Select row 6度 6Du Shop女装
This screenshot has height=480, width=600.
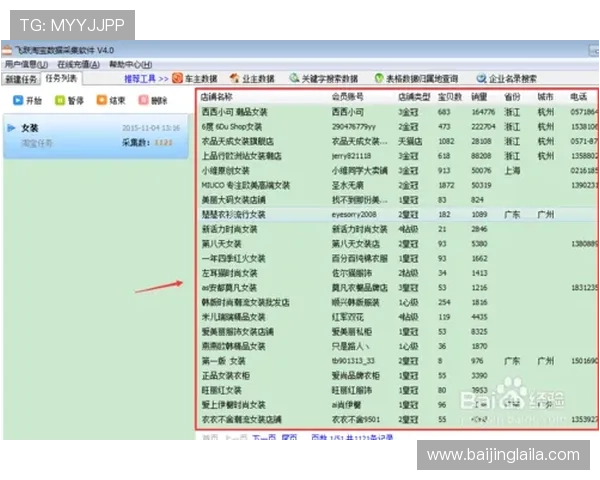point(397,127)
